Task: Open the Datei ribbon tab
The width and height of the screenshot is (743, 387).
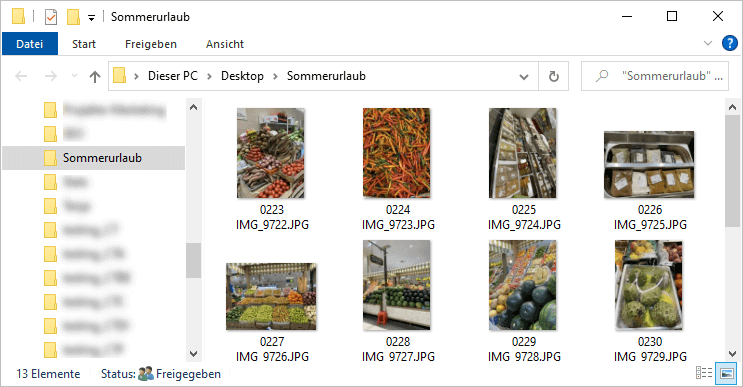Action: [x=30, y=44]
